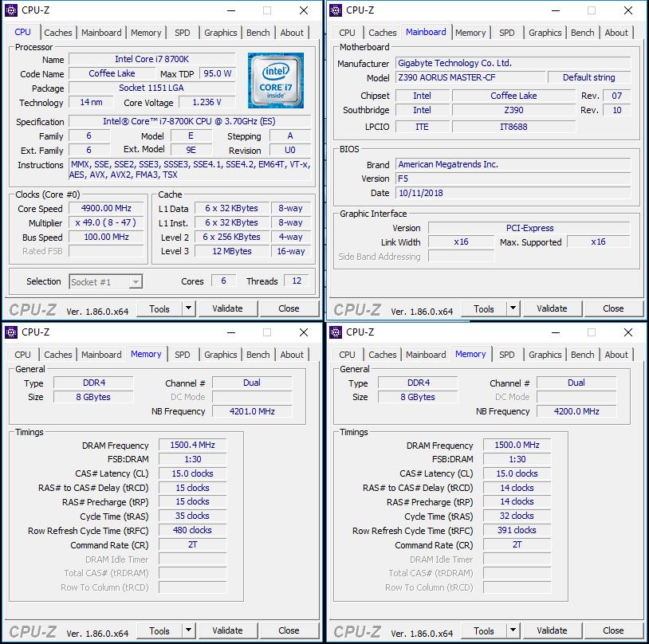The width and height of the screenshot is (649, 644).
Task: Expand Tools arrow in bottom-left Memory window
Action: coord(189,630)
